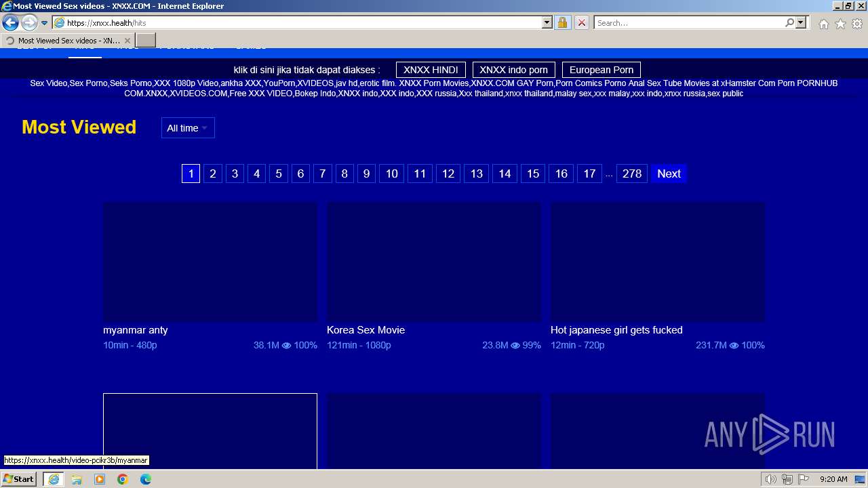
Task: Go to pagination page 7
Action: pos(322,174)
